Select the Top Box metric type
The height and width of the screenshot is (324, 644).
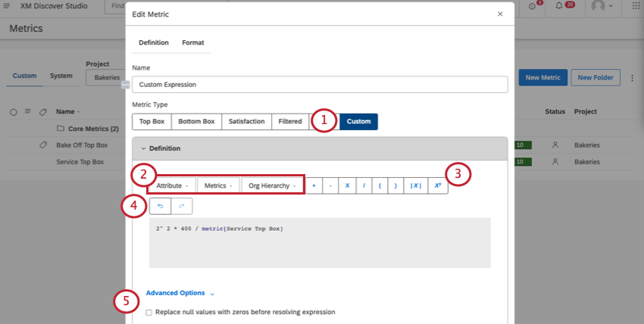point(152,121)
